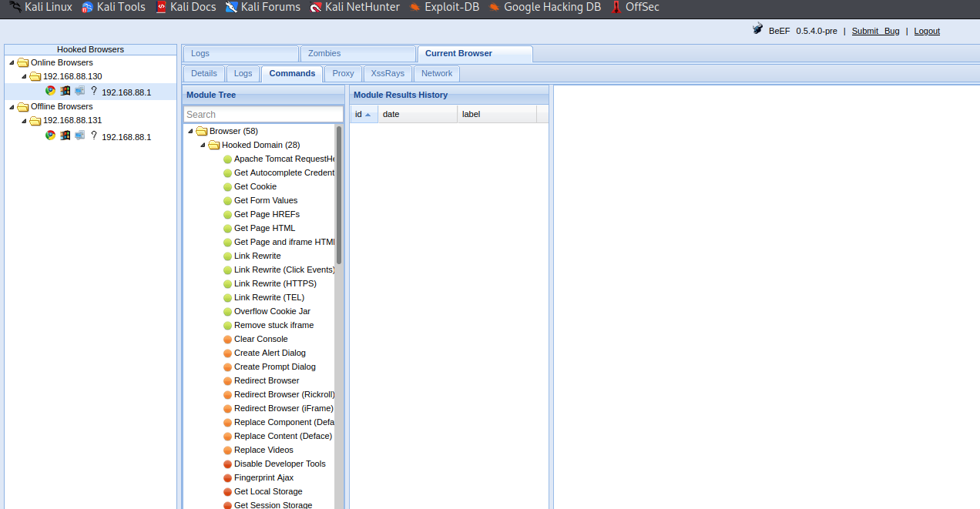Select the Link Rewrite (TEL) module
Viewport: 980px width, 509px height.
pyautogui.click(x=269, y=297)
